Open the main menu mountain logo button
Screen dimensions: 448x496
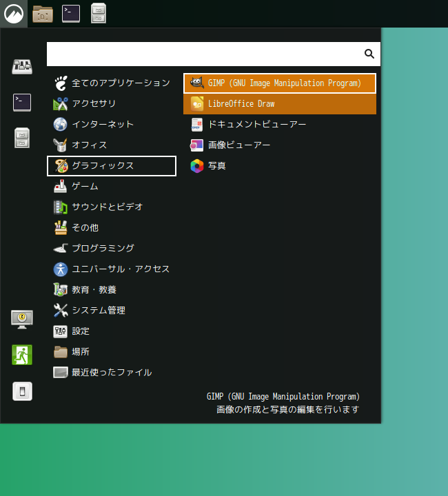pyautogui.click(x=14, y=14)
